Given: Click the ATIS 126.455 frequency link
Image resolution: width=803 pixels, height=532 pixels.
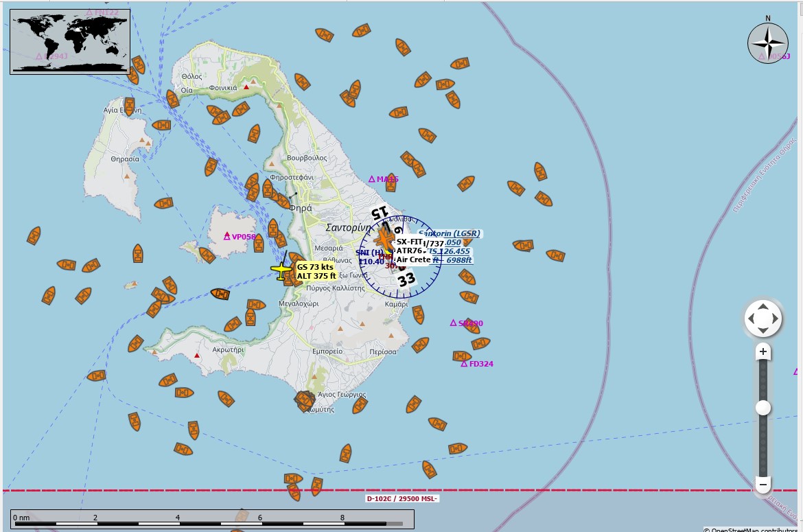Looking at the screenshot, I should click(x=449, y=251).
